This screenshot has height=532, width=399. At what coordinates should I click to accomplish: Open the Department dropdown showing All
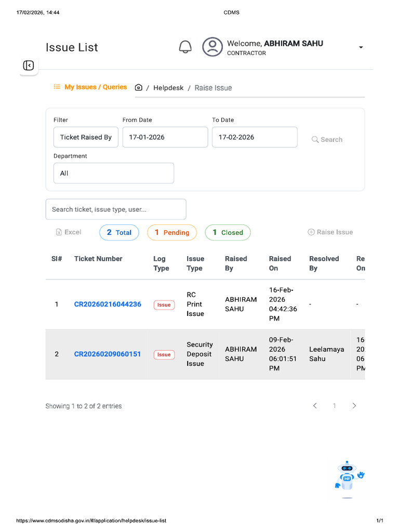[114, 173]
